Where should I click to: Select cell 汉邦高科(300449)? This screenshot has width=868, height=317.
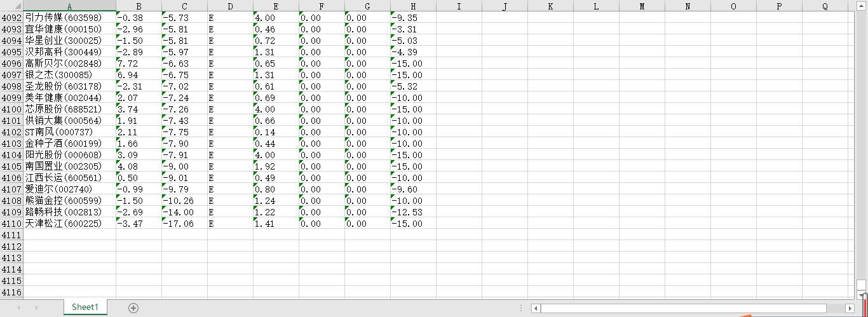pos(70,52)
